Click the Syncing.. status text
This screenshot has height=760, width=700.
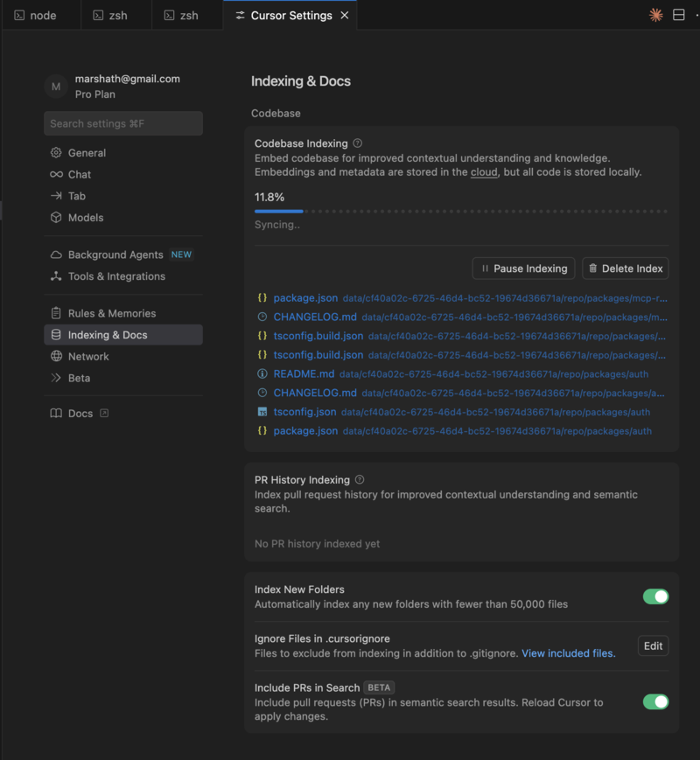pos(277,225)
